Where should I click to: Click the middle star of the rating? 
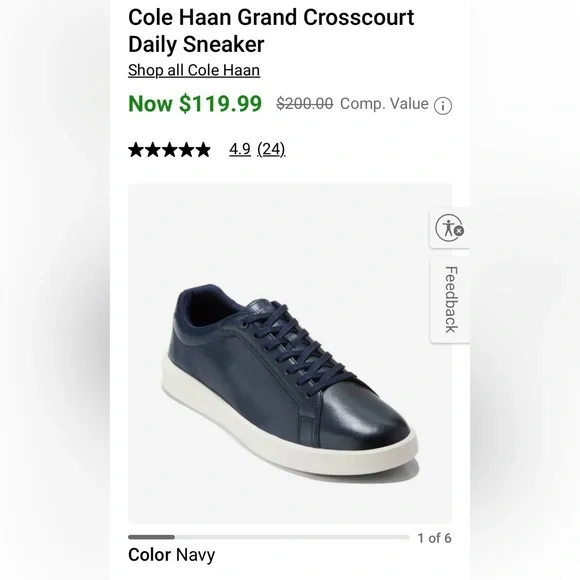[x=169, y=150]
